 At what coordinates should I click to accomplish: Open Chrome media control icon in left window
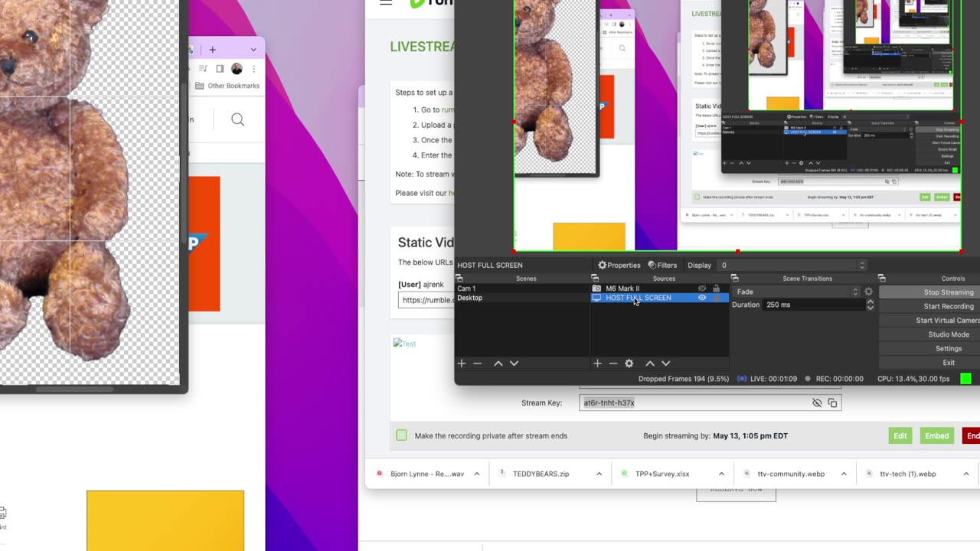click(203, 69)
